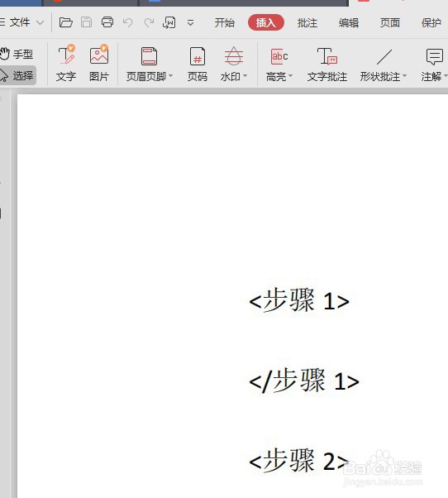Switch to the 保护 tab
448x498 pixels.
point(431,23)
